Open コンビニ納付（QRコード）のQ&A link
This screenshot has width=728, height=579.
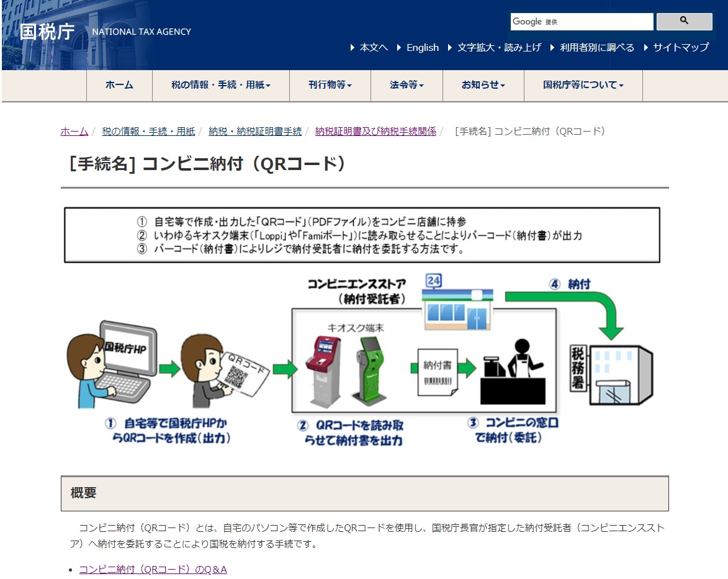point(153,569)
